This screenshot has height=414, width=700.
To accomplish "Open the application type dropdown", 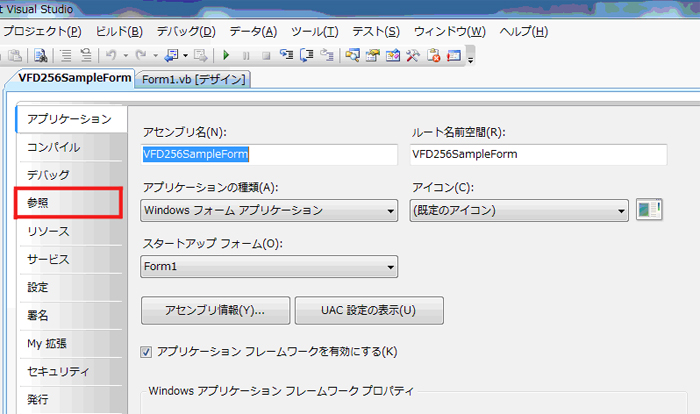I will [269, 210].
